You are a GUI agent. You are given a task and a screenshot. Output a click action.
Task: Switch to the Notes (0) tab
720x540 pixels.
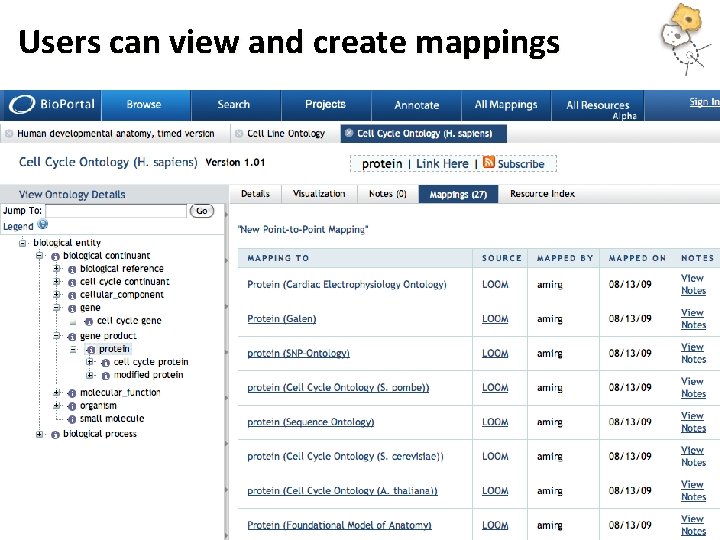pos(388,194)
